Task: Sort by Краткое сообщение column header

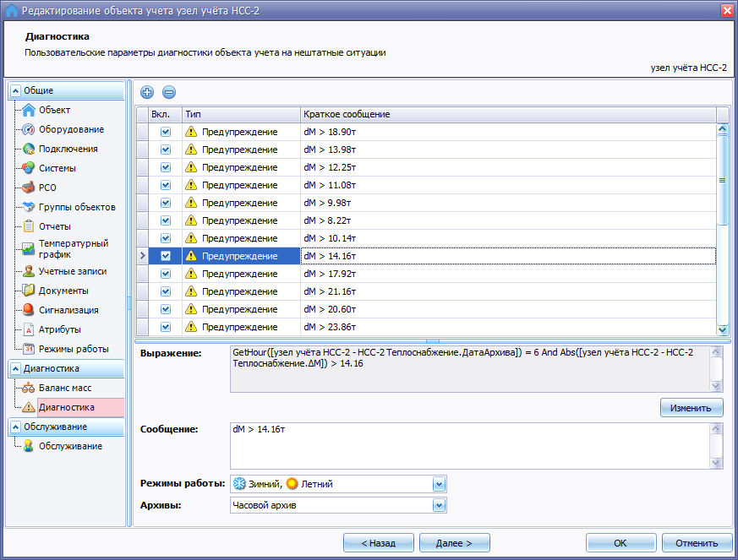Action: click(507, 114)
